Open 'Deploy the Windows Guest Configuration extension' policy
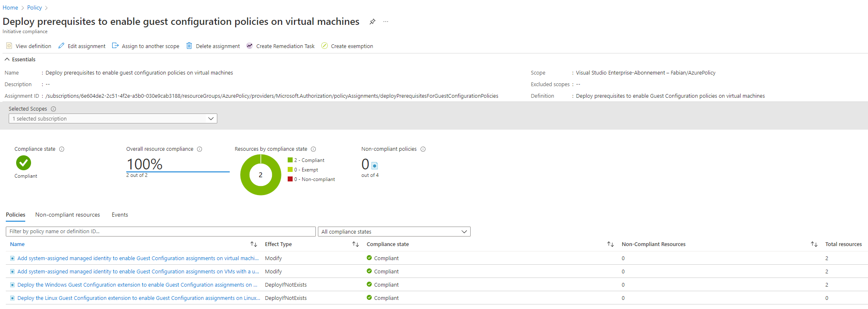 click(137, 285)
